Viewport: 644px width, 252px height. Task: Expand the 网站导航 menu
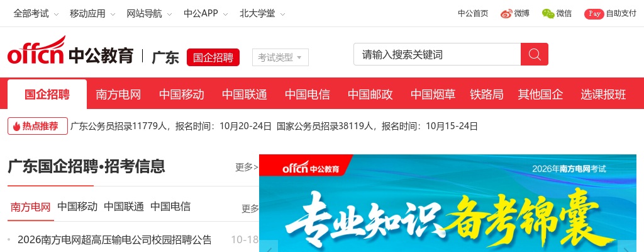[149, 14]
